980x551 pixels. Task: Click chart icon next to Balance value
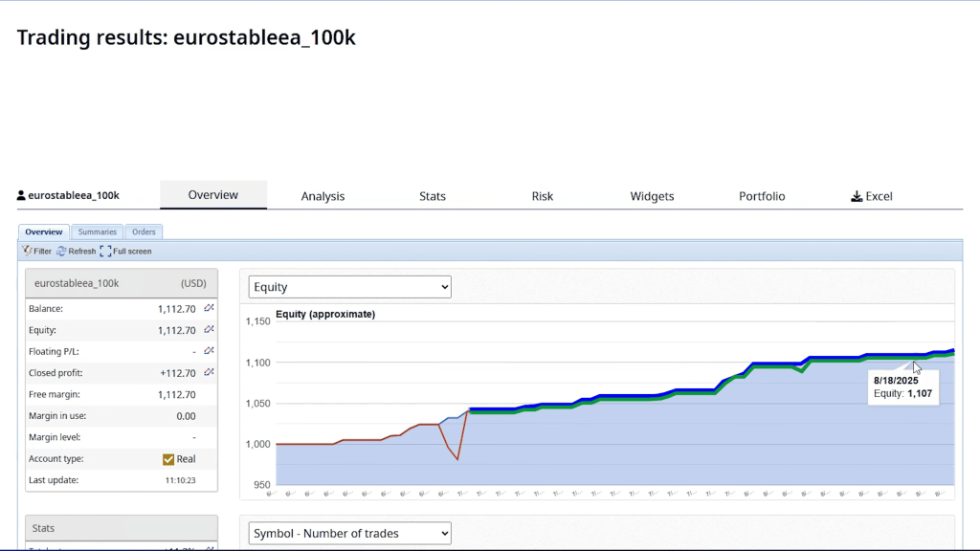pos(209,308)
